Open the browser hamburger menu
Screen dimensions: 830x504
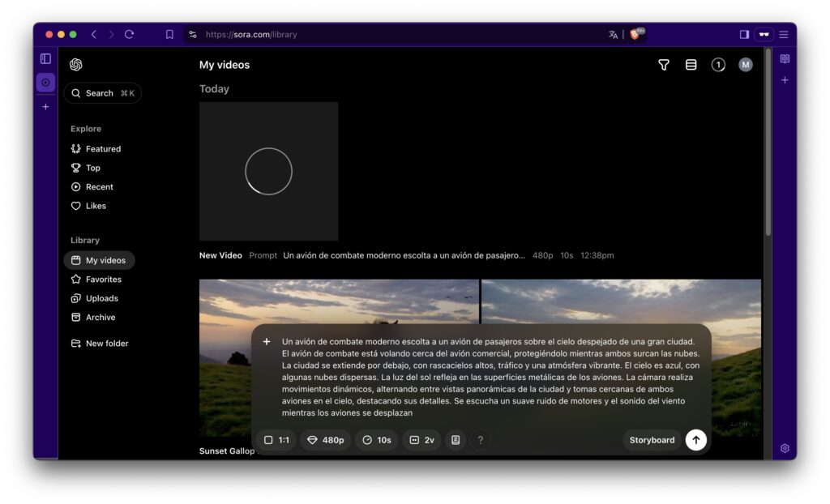tap(784, 34)
